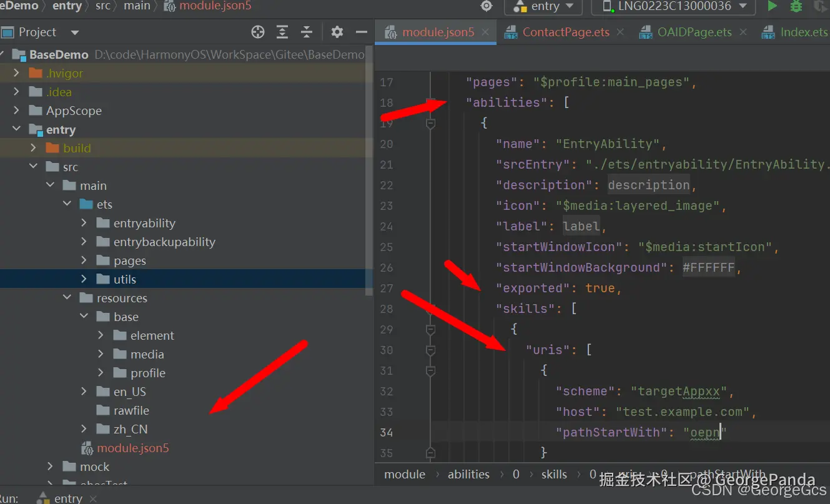Open the entry module dropdown

pyautogui.click(x=543, y=6)
